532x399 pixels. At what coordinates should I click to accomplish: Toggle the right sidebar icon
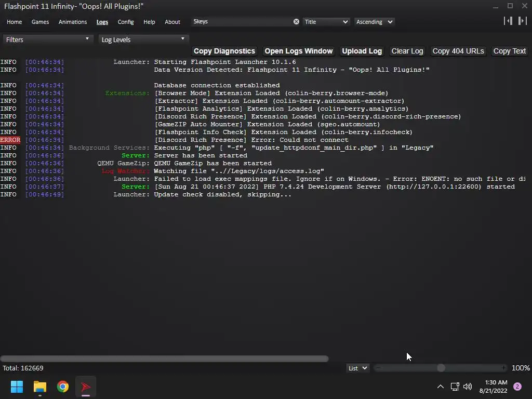(x=523, y=21)
